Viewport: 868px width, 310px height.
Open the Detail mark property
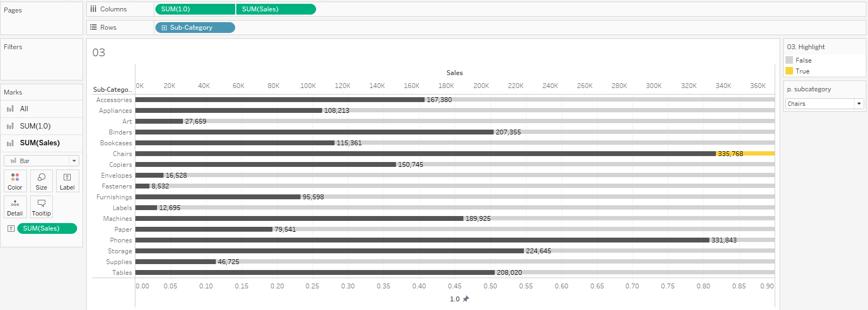(15, 207)
